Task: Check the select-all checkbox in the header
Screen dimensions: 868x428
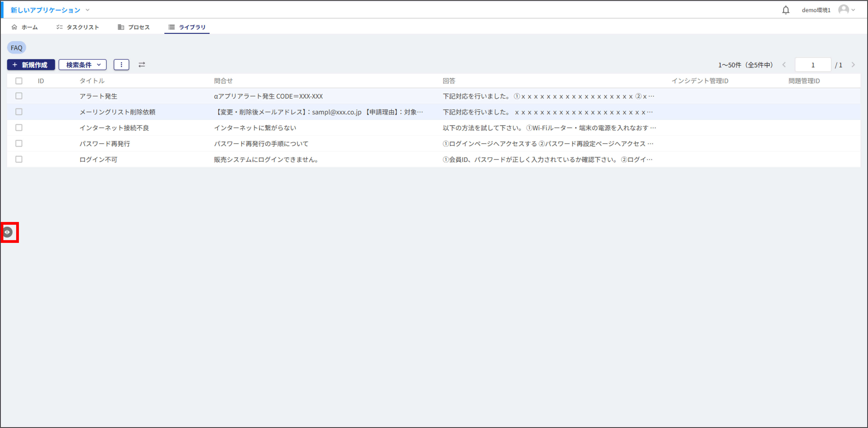Action: point(19,81)
